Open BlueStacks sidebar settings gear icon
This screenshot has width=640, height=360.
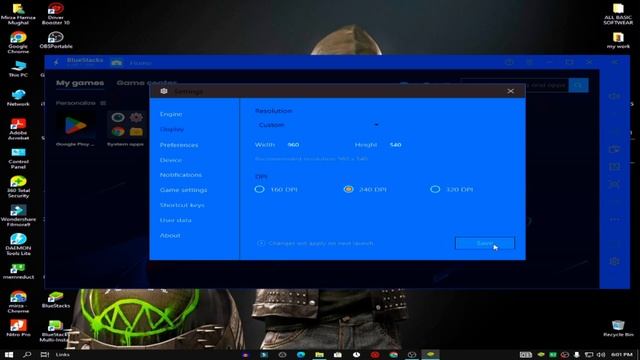(614, 261)
